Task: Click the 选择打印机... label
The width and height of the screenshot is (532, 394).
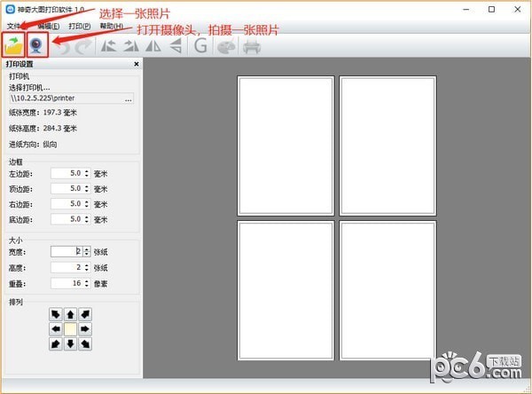Action: coord(29,88)
